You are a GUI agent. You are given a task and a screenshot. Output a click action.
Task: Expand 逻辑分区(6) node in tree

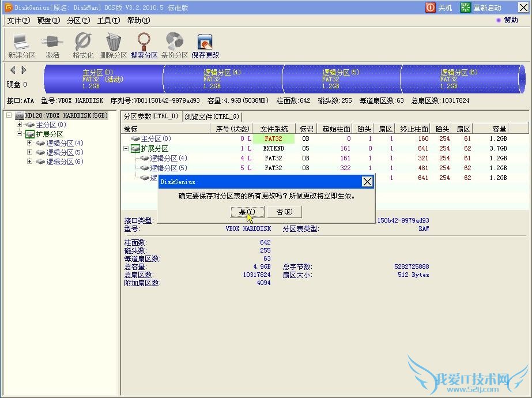29,162
